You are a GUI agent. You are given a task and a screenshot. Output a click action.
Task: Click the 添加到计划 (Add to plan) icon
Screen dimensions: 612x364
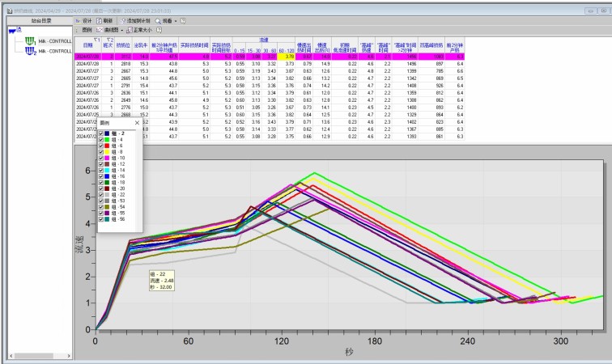[x=123, y=20]
